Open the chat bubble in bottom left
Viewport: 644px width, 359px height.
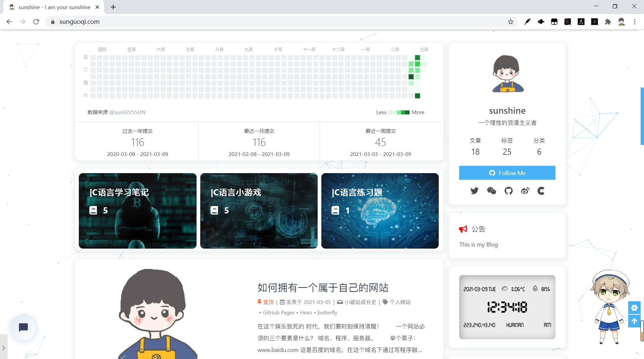point(23,328)
